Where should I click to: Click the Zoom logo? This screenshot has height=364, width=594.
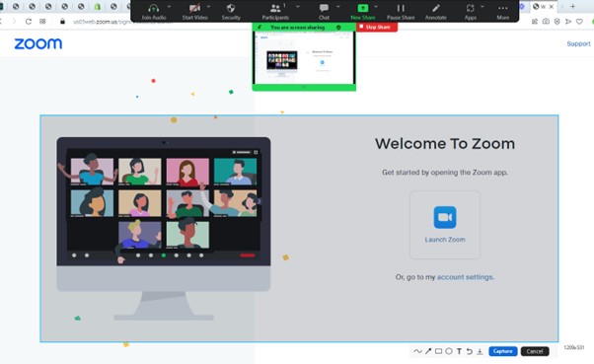coord(38,43)
